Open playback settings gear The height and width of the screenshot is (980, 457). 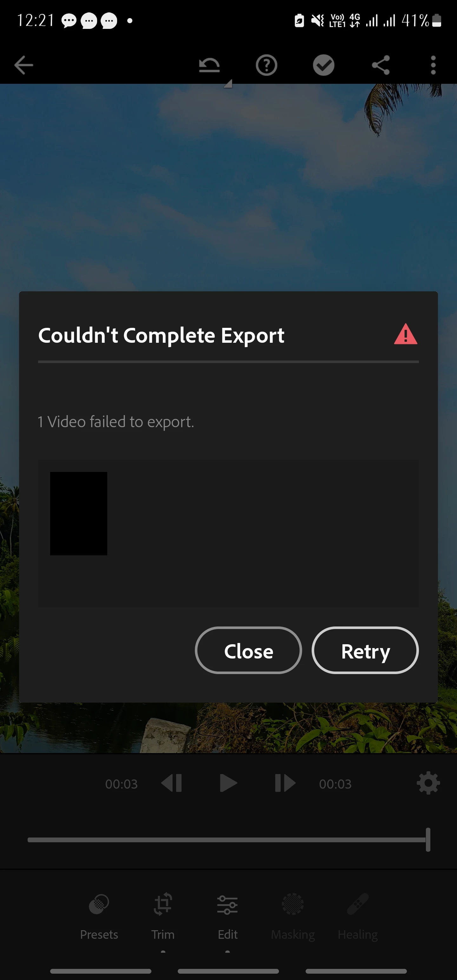click(428, 783)
